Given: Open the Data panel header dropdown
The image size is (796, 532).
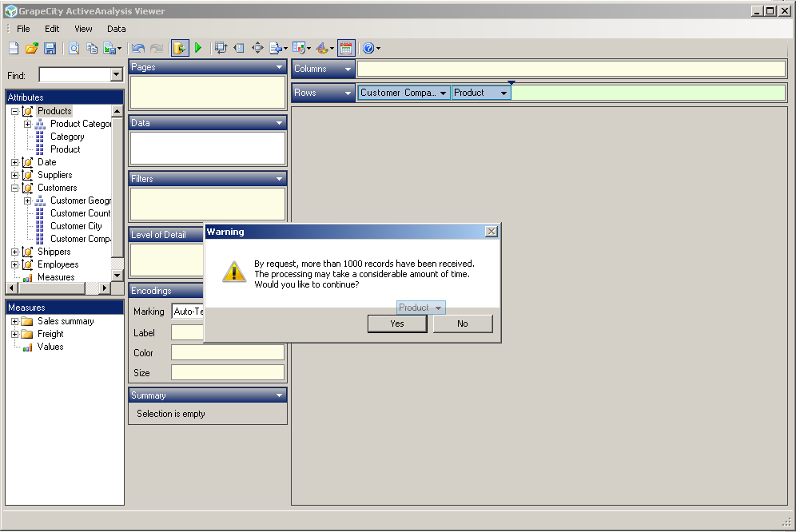Looking at the screenshot, I should (x=279, y=123).
